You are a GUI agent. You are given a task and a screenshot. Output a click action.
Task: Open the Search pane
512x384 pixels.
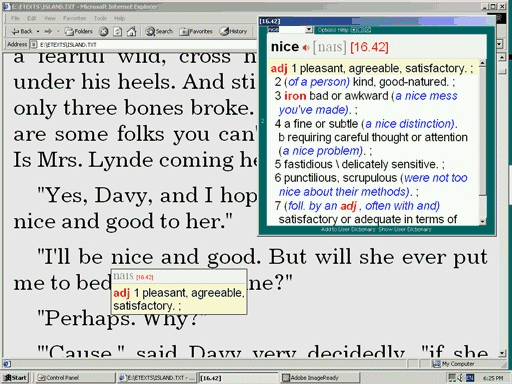tap(159, 31)
